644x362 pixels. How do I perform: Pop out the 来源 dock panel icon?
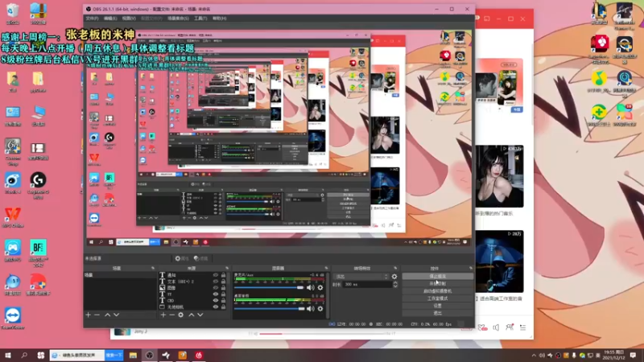[227, 268]
